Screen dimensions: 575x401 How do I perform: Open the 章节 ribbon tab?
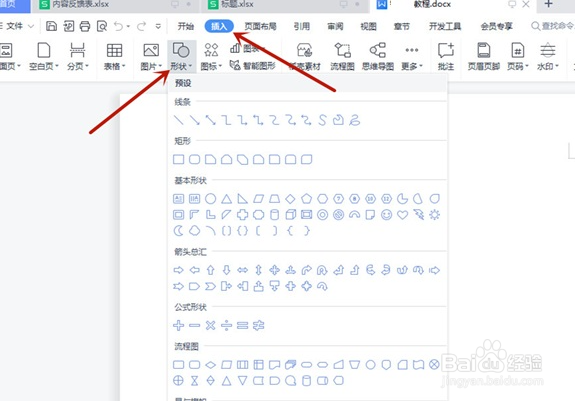(x=402, y=26)
